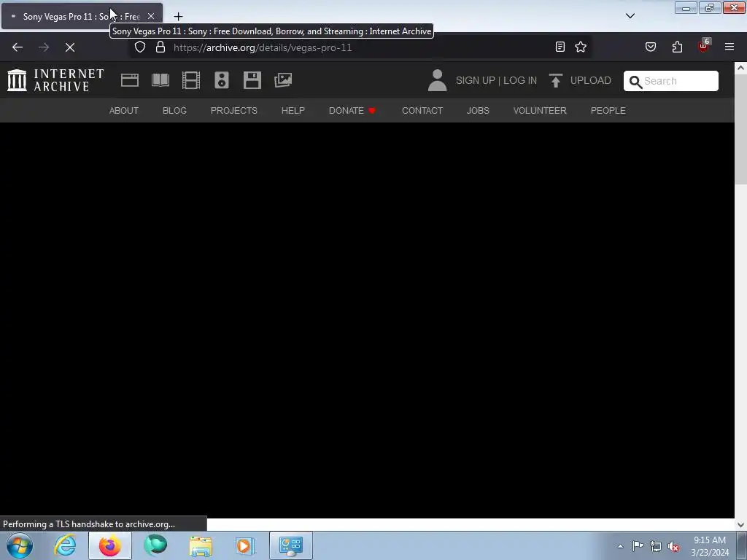Stop loading the page
Image resolution: width=747 pixels, height=560 pixels.
coord(70,47)
